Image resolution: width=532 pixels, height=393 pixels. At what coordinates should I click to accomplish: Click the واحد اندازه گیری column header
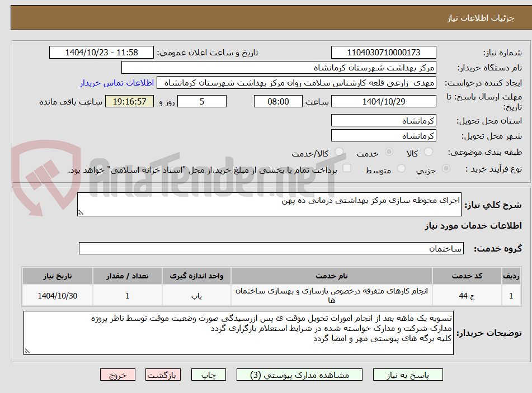click(196, 276)
